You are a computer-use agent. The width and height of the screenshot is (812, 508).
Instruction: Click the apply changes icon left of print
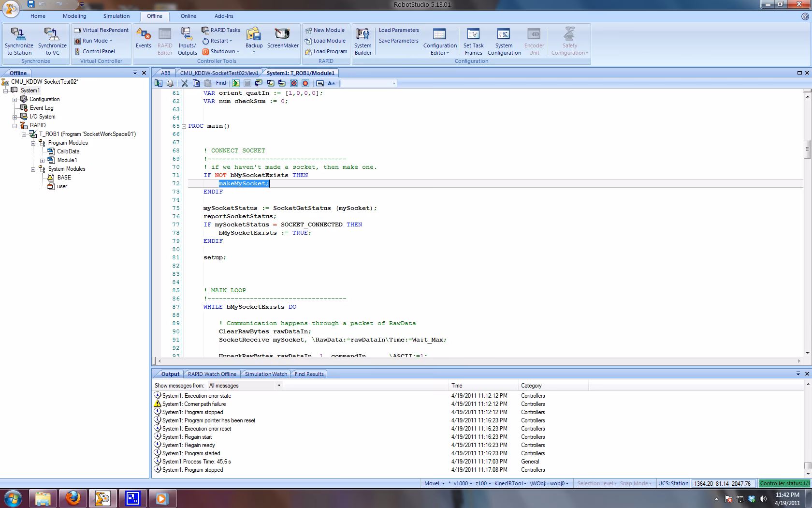[x=159, y=83]
